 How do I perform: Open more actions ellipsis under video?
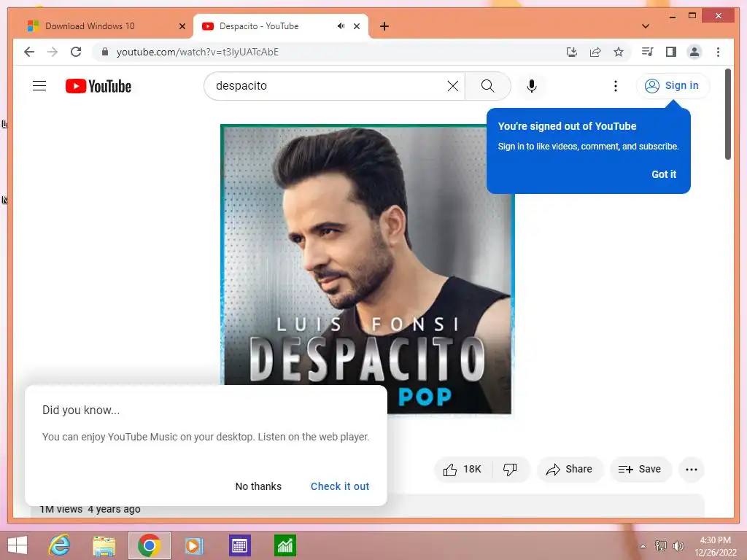pos(692,470)
